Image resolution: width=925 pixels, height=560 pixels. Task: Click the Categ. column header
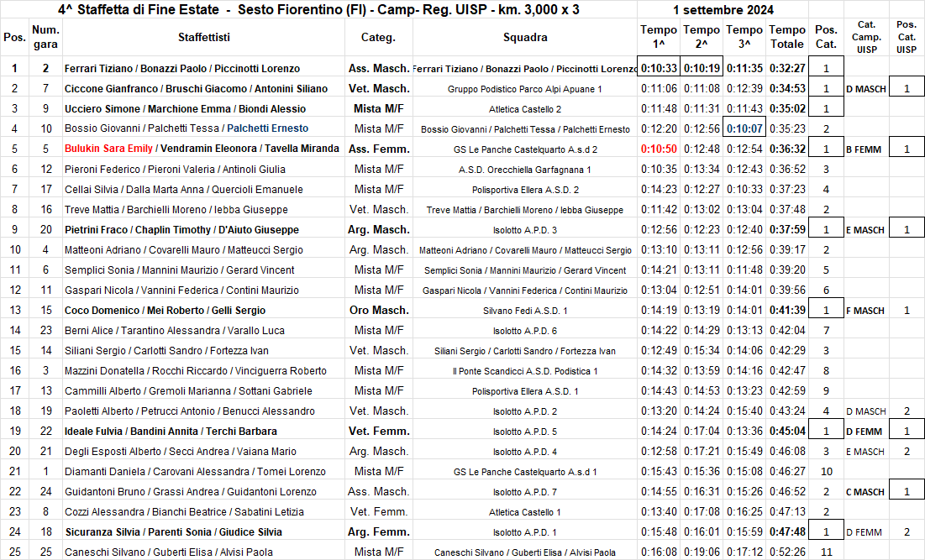click(x=379, y=38)
